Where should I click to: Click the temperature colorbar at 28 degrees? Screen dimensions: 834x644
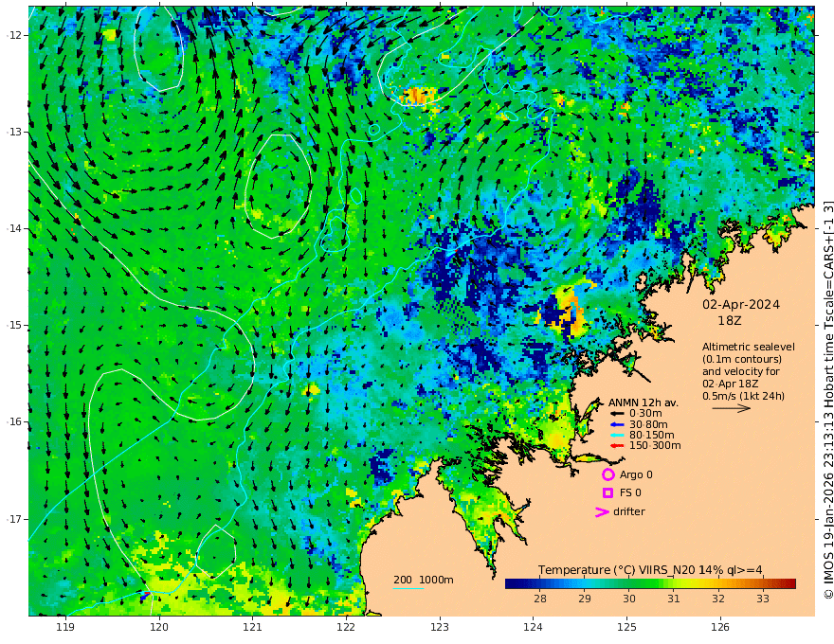click(540, 584)
